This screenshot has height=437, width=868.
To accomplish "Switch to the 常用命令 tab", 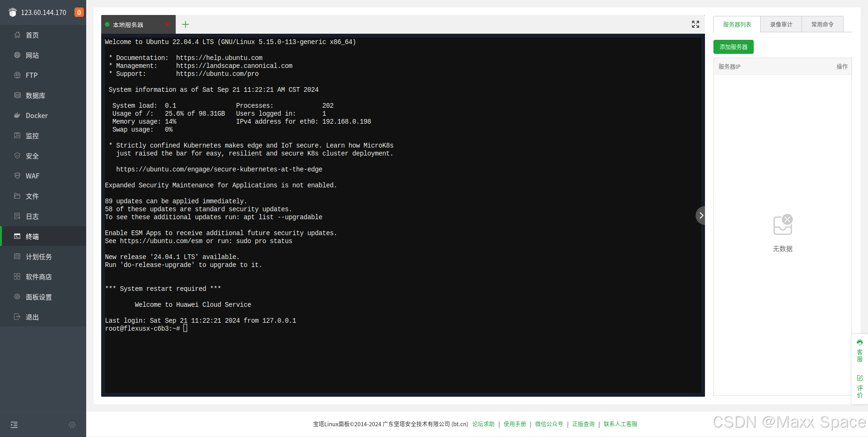I will 823,24.
